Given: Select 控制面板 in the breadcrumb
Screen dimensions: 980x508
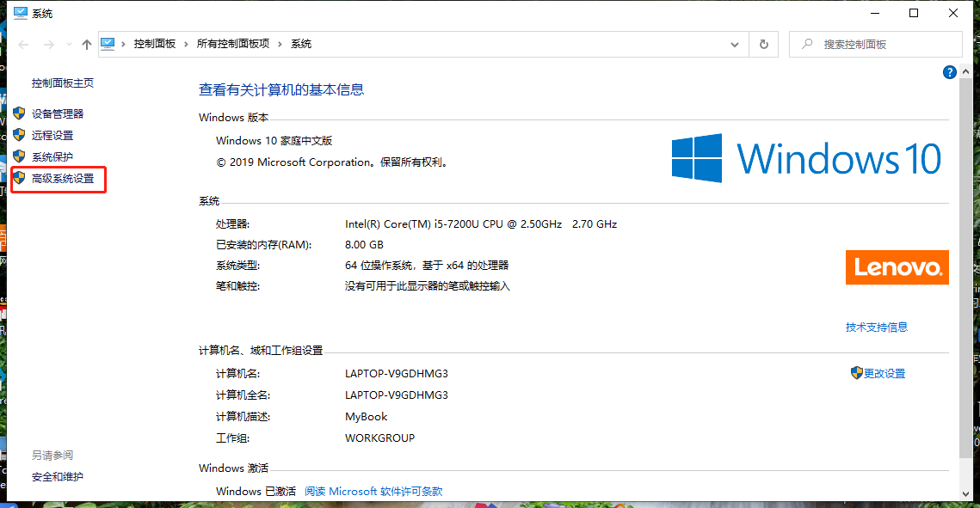Looking at the screenshot, I should (x=154, y=44).
